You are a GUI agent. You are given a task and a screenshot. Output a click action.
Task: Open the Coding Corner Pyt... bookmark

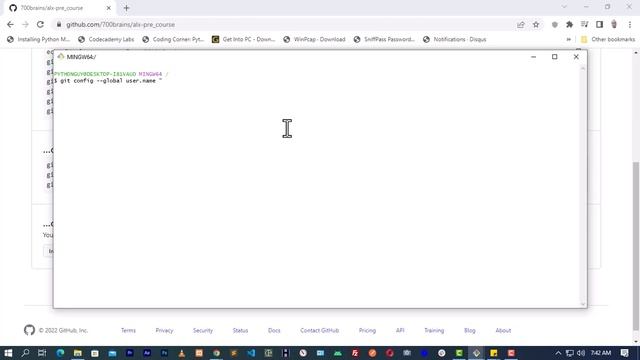pyautogui.click(x=173, y=39)
